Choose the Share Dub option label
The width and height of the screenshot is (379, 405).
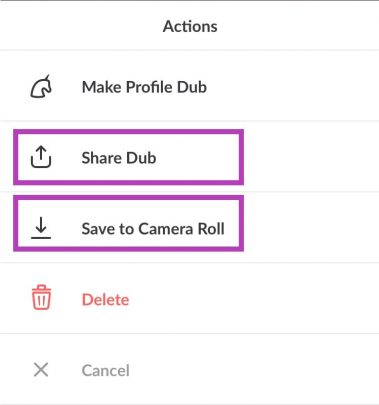coord(119,158)
